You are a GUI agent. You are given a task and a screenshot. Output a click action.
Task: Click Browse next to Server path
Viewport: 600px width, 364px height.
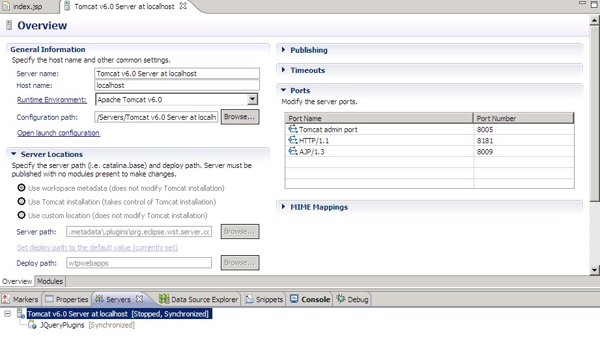240,232
